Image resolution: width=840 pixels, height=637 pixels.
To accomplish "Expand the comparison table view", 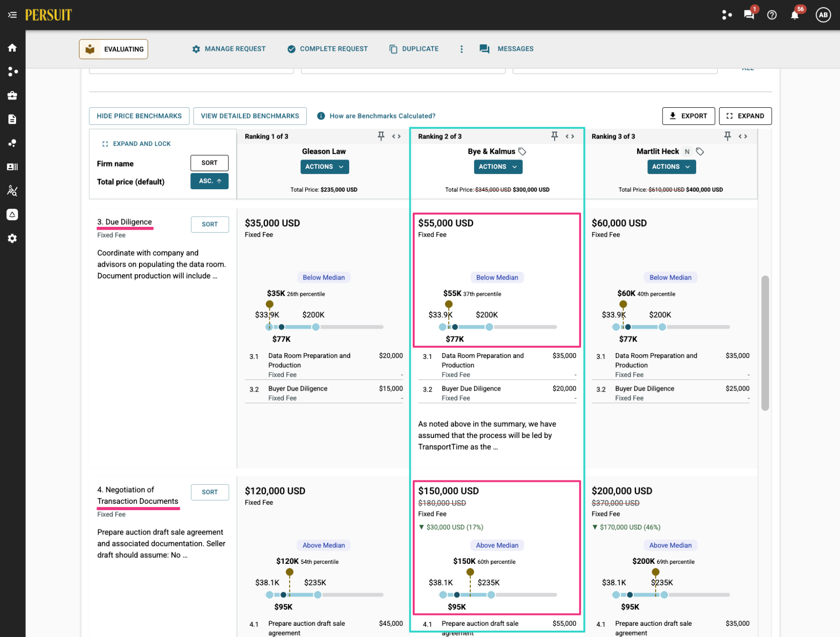I will point(745,116).
